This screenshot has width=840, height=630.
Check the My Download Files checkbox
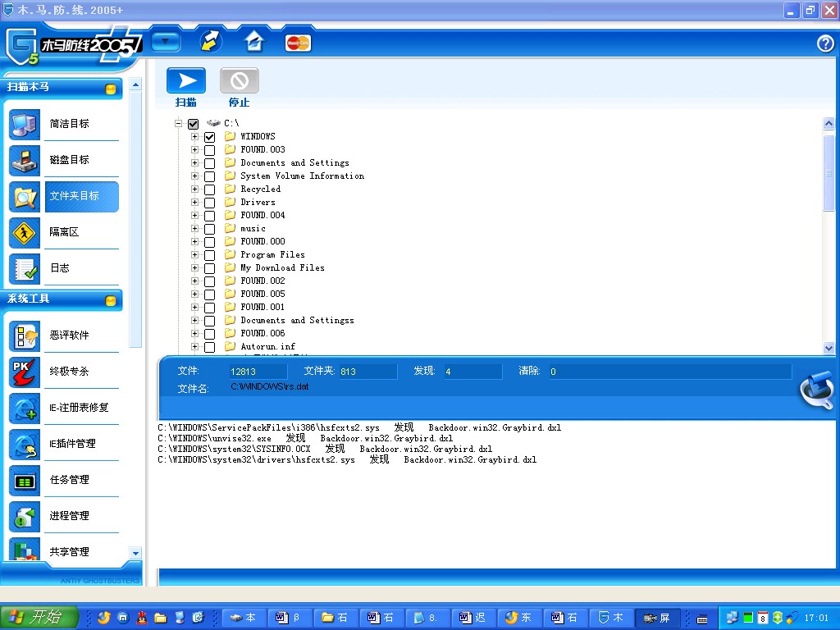click(209, 268)
